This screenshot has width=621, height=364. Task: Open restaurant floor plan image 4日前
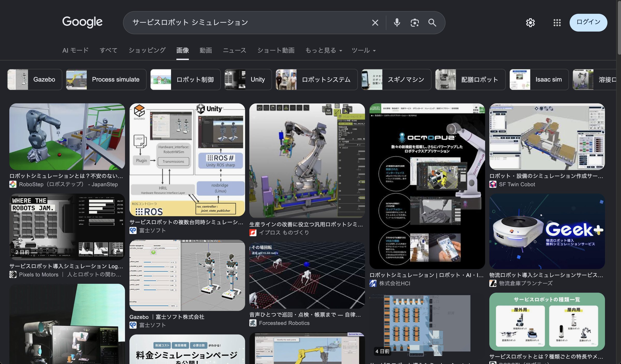coord(427,325)
